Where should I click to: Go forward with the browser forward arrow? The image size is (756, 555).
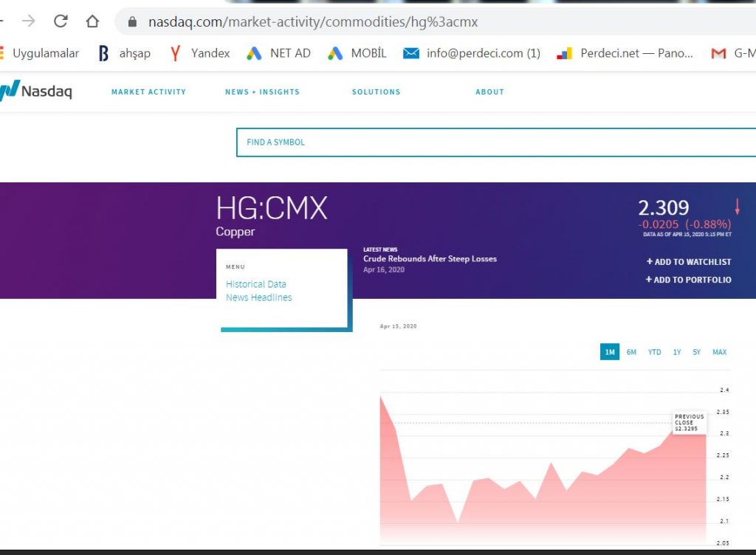29,21
